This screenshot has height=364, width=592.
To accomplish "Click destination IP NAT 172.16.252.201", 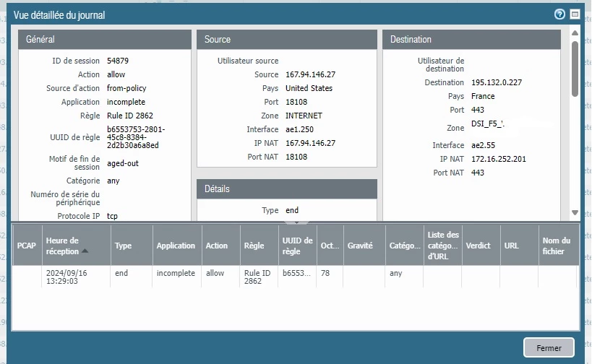I will pos(498,159).
